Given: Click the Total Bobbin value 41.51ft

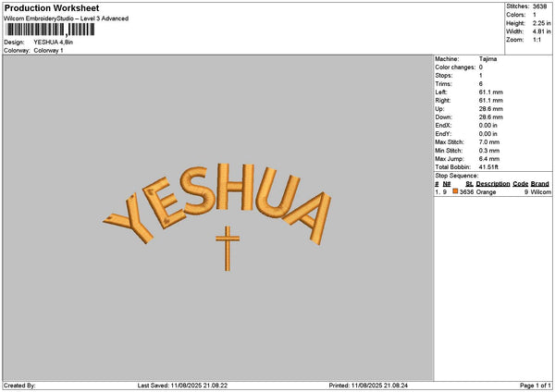Looking at the screenshot, I should [x=488, y=167].
